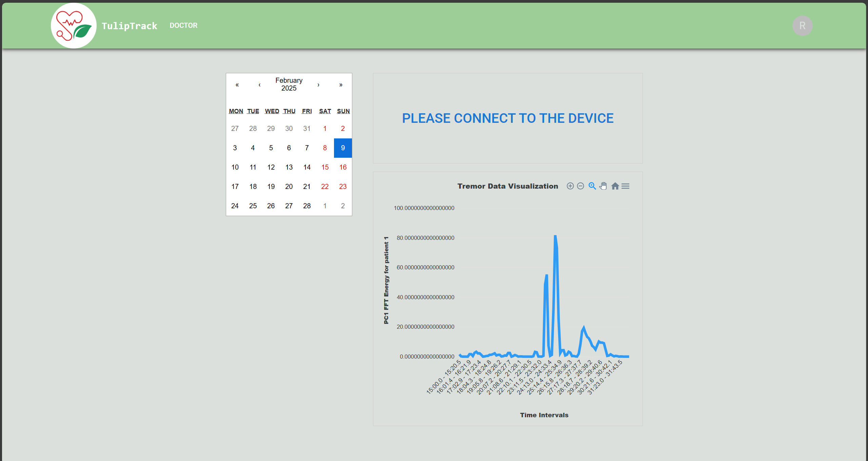Click the tallest tremor peak on chart
Viewport: 868px width, 461px height.
(555, 236)
